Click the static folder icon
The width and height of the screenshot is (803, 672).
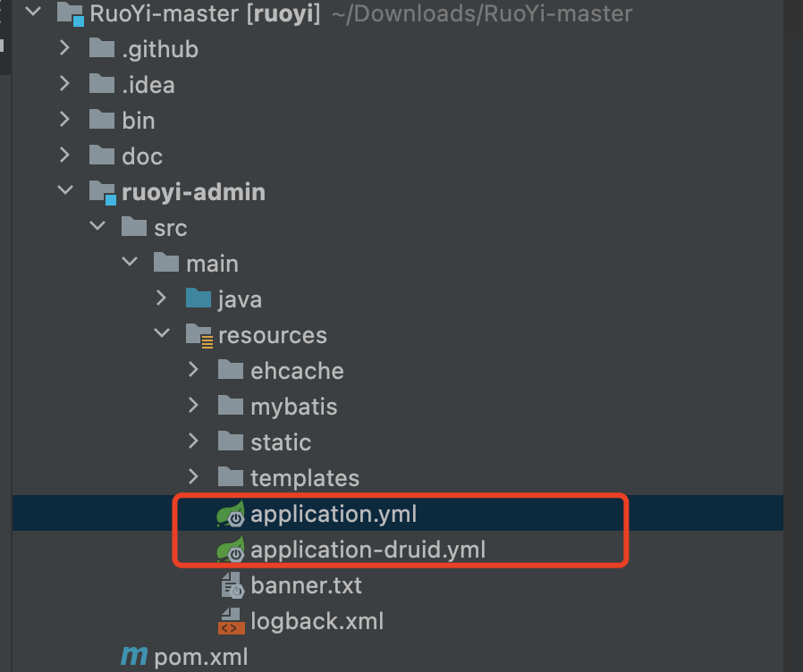[231, 441]
